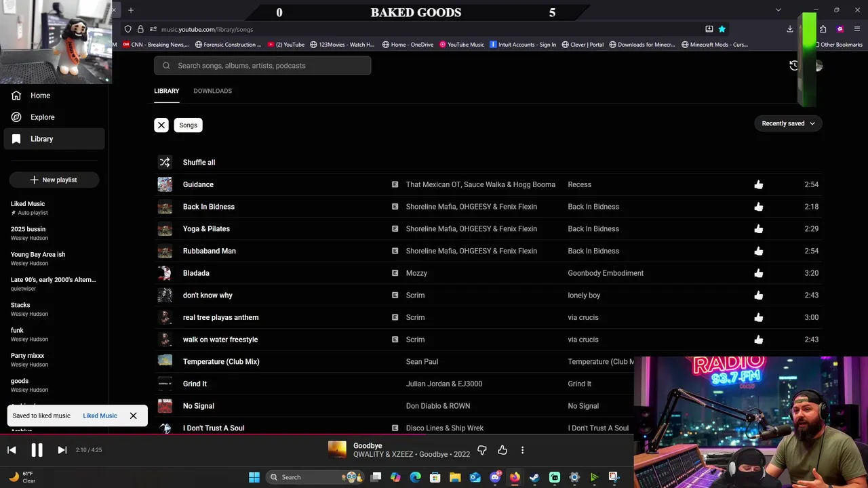Open the Firefox downloads panel
The height and width of the screenshot is (488, 868).
point(790,29)
